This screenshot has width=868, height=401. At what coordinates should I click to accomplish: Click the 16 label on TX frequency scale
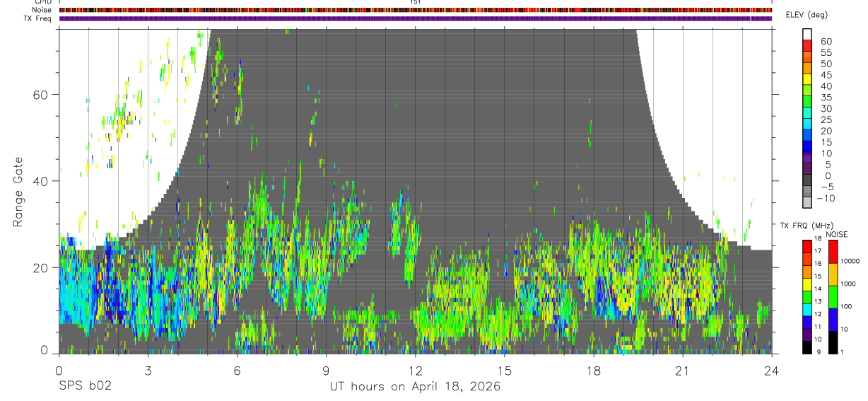point(819,263)
